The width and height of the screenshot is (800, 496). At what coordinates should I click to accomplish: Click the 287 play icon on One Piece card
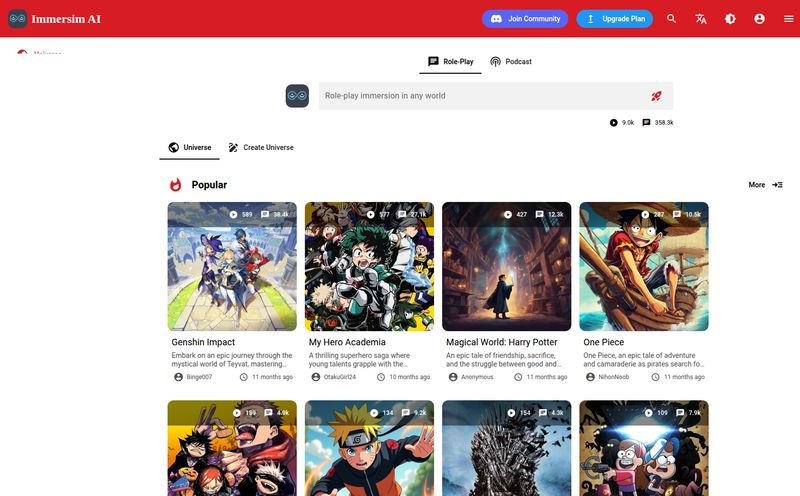645,214
